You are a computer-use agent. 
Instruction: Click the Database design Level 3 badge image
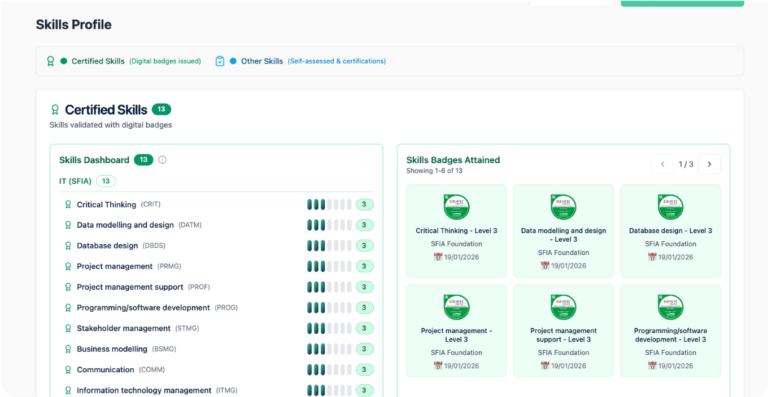coord(671,207)
